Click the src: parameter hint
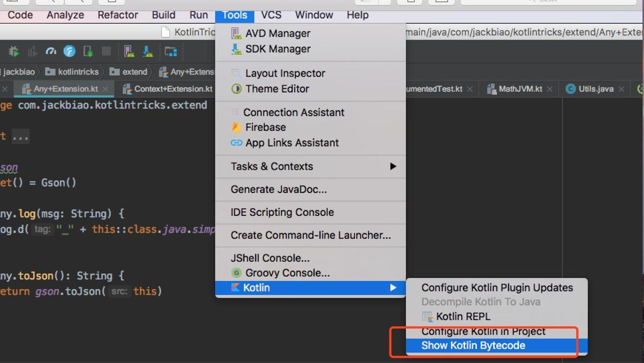The width and height of the screenshot is (644, 363). pos(119,291)
